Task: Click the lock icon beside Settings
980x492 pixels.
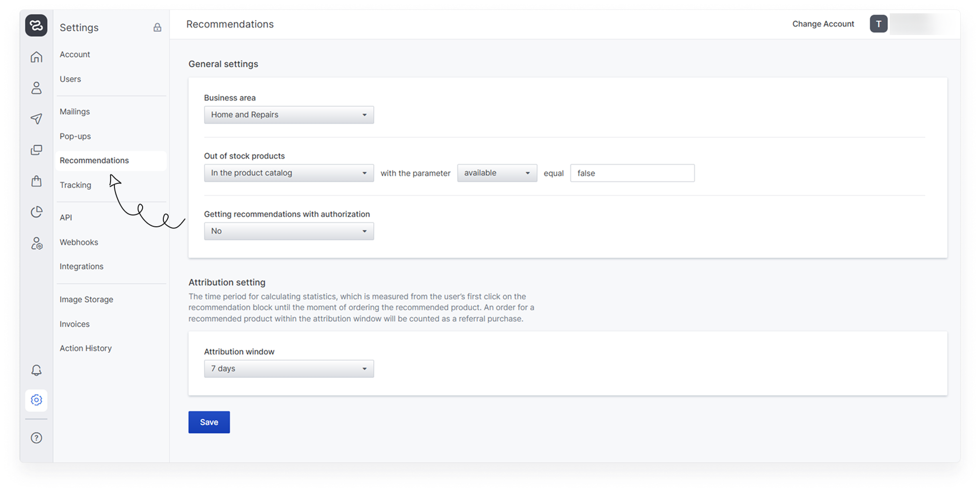Action: coord(157,28)
